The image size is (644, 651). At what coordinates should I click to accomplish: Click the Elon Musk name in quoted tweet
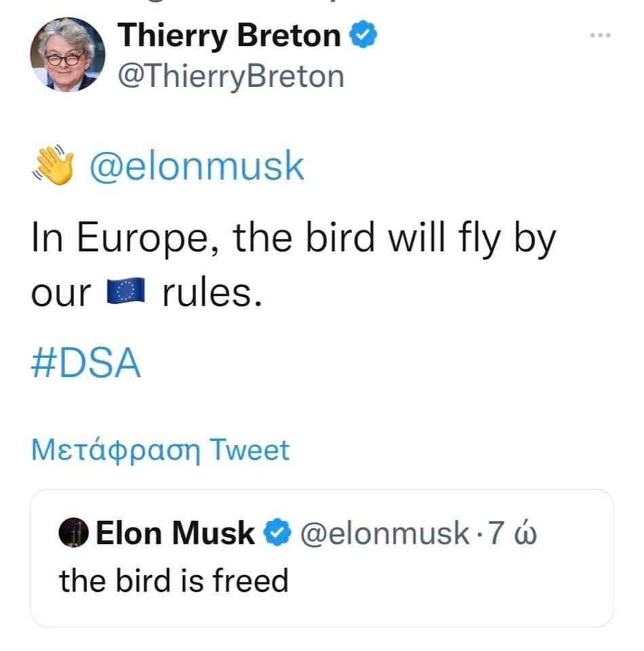point(175,533)
